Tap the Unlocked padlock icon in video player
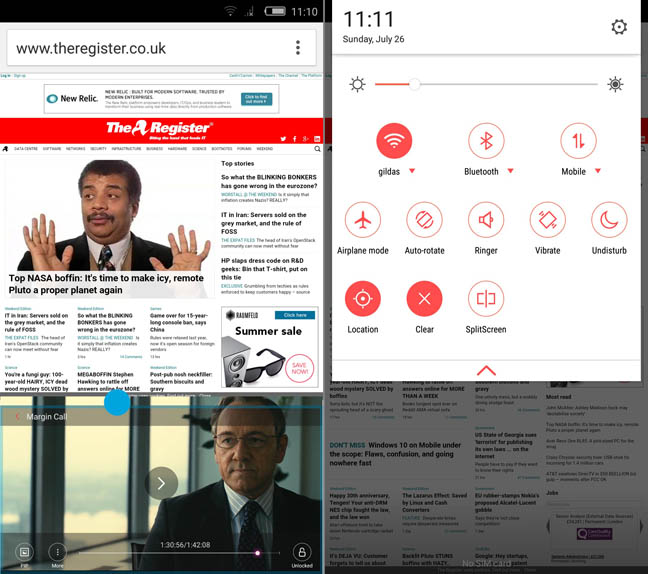Image resolution: width=648 pixels, height=574 pixels. click(302, 552)
